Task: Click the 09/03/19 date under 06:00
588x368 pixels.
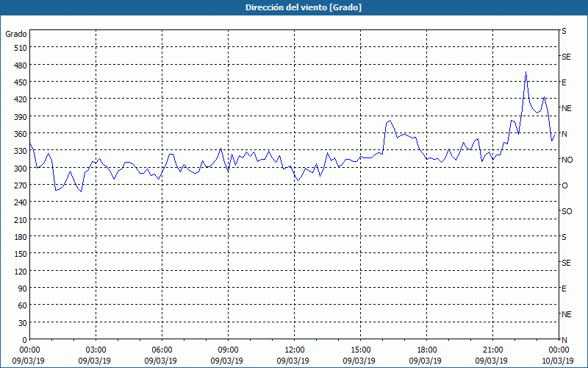Action: tap(161, 361)
